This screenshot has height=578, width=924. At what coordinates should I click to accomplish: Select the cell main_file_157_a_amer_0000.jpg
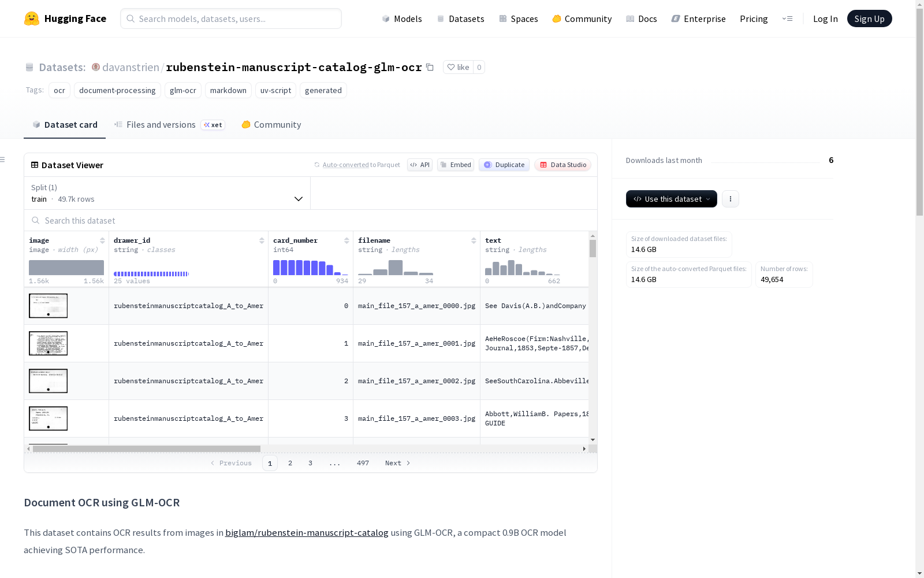pos(416,306)
